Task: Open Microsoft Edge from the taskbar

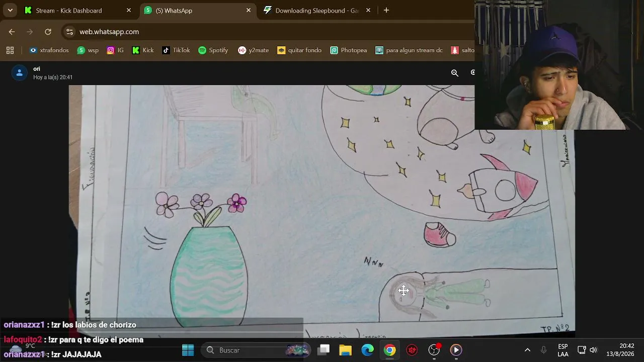Action: pyautogui.click(x=368, y=350)
